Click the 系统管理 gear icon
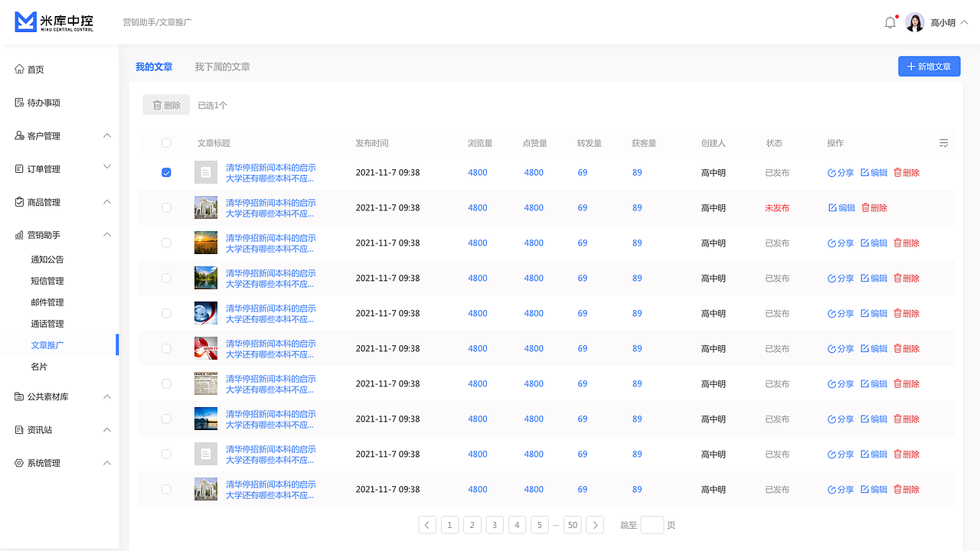Screen dimensions: 980x551 tap(19, 463)
